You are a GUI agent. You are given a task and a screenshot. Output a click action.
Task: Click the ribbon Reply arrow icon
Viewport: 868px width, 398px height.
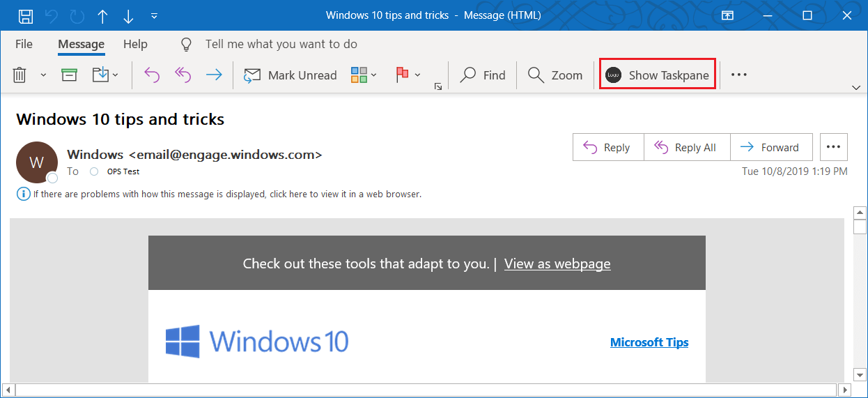pyautogui.click(x=152, y=75)
